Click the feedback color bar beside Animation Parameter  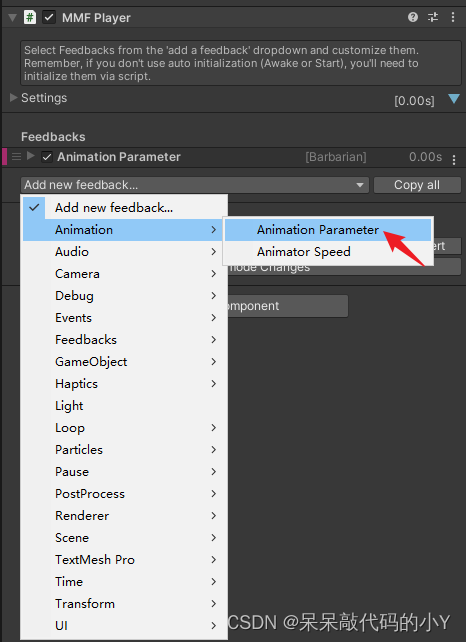(x=5, y=157)
